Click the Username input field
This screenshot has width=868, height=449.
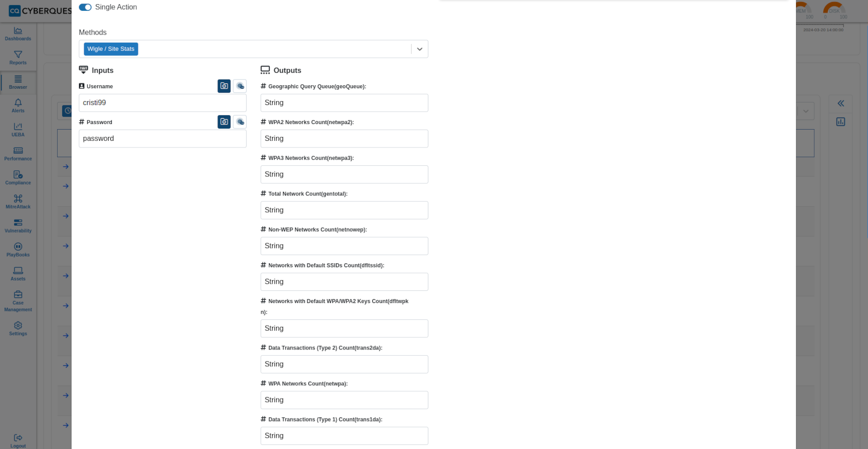[x=162, y=103]
